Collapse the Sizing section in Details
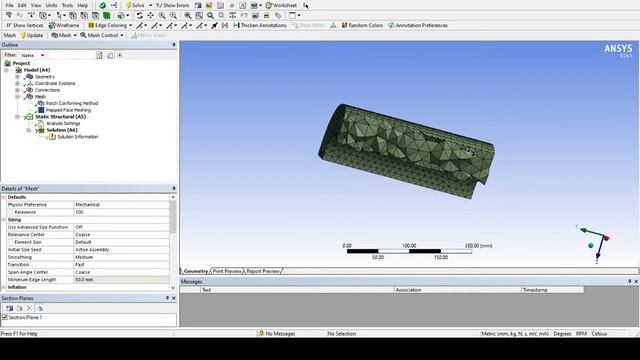This screenshot has width=640, height=360. pos(4,220)
